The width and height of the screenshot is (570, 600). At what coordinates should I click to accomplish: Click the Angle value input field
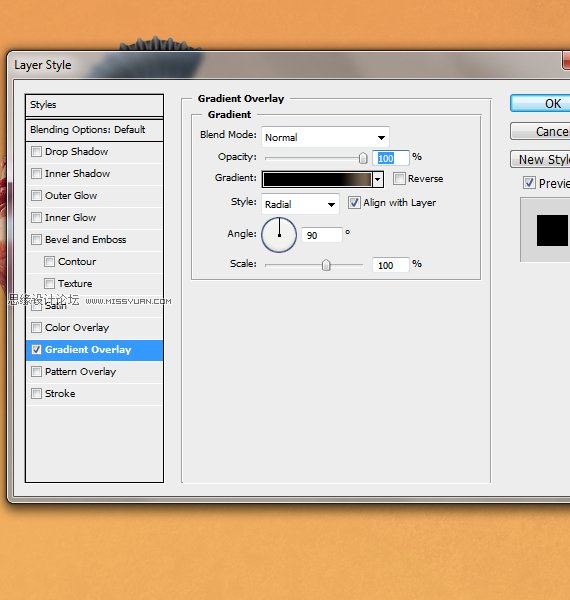pos(322,235)
